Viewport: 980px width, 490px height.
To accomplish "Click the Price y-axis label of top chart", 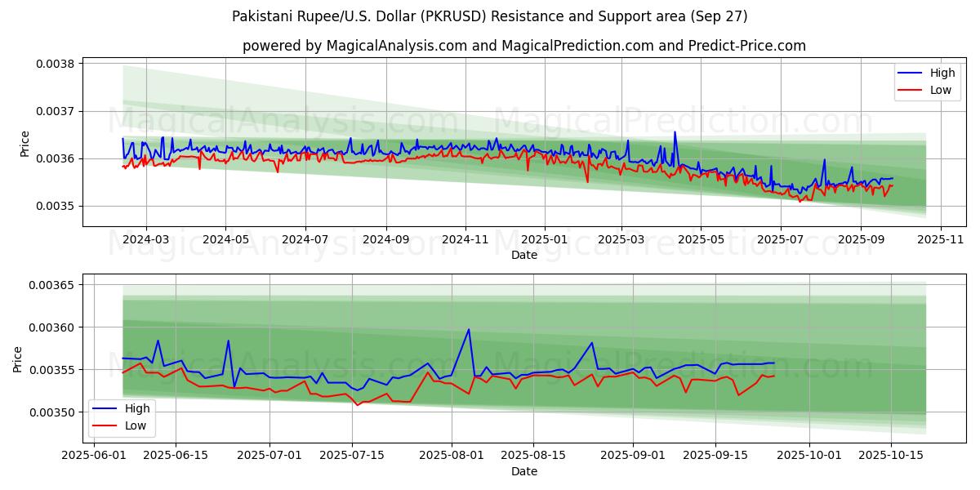I will 24,144.
